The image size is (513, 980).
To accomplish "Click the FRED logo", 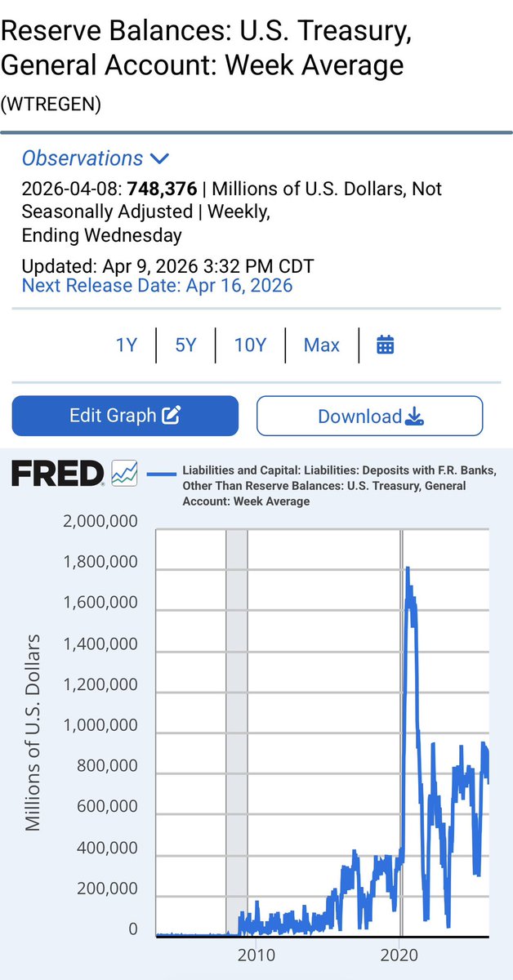I will coord(58,474).
